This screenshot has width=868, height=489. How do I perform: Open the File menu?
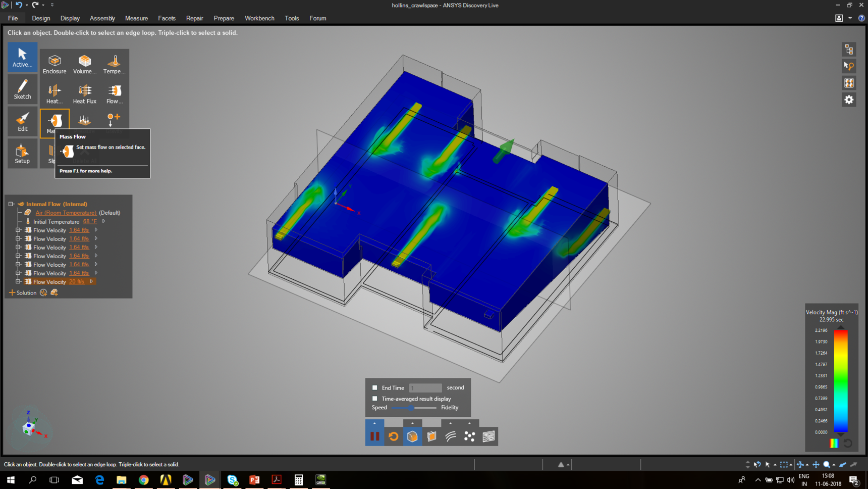(13, 18)
